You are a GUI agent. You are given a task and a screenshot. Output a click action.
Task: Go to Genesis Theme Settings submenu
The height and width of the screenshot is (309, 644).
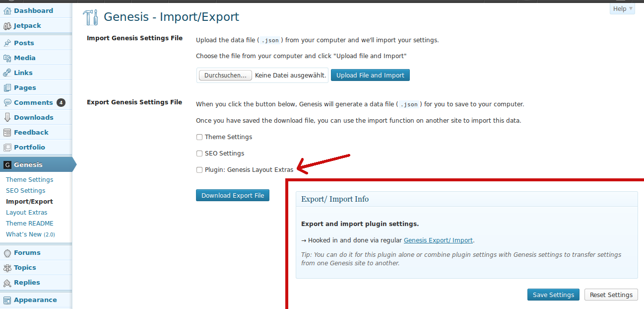(x=30, y=180)
